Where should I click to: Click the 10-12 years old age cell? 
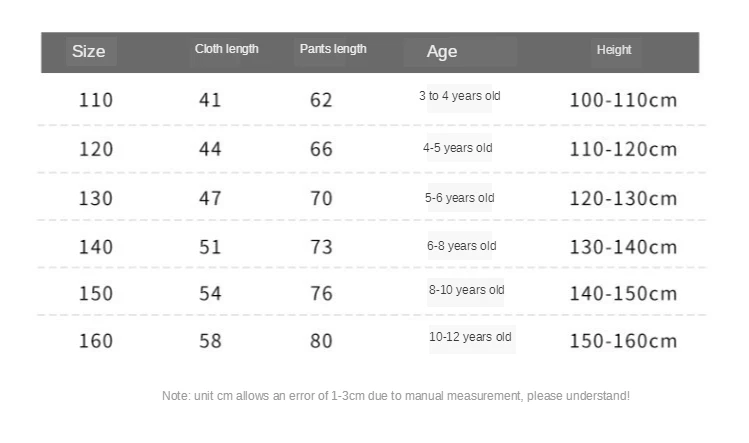point(470,338)
